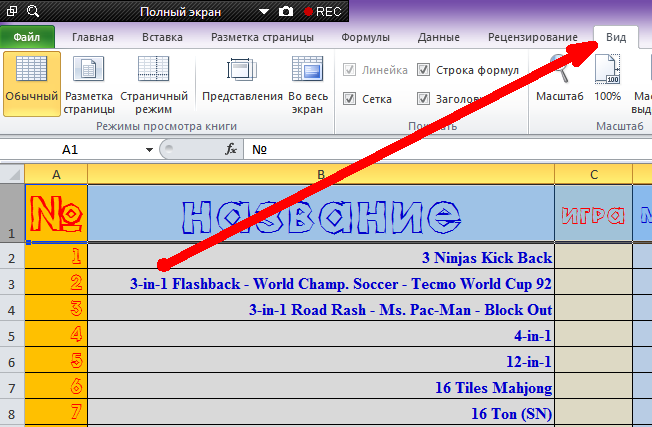The image size is (652, 427).
Task: Select column A header
Action: click(56, 174)
